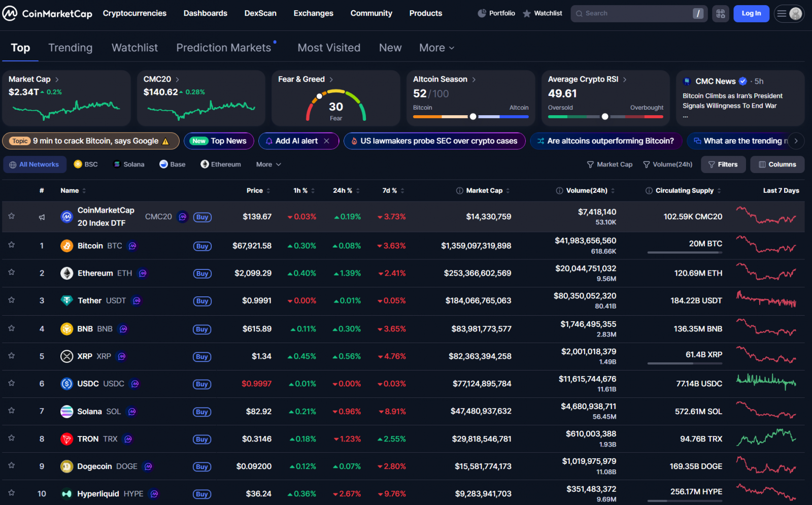Click the Ethereum coin logo in table
Viewport: 812px width, 505px height.
click(x=66, y=273)
